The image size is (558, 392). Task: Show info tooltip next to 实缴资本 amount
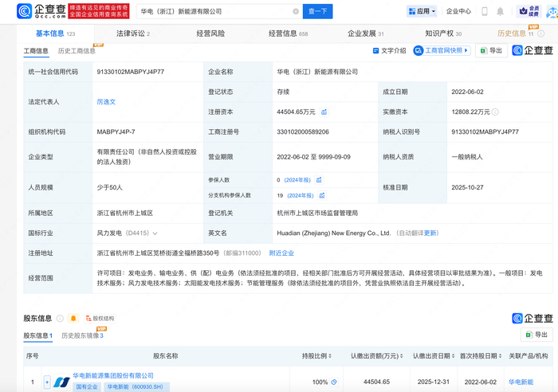click(495, 112)
